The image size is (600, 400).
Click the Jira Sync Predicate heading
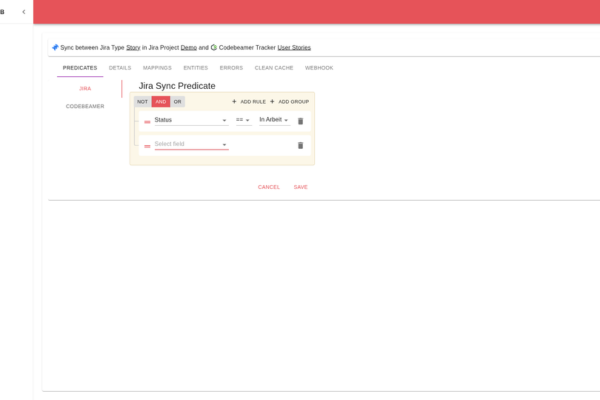point(177,86)
